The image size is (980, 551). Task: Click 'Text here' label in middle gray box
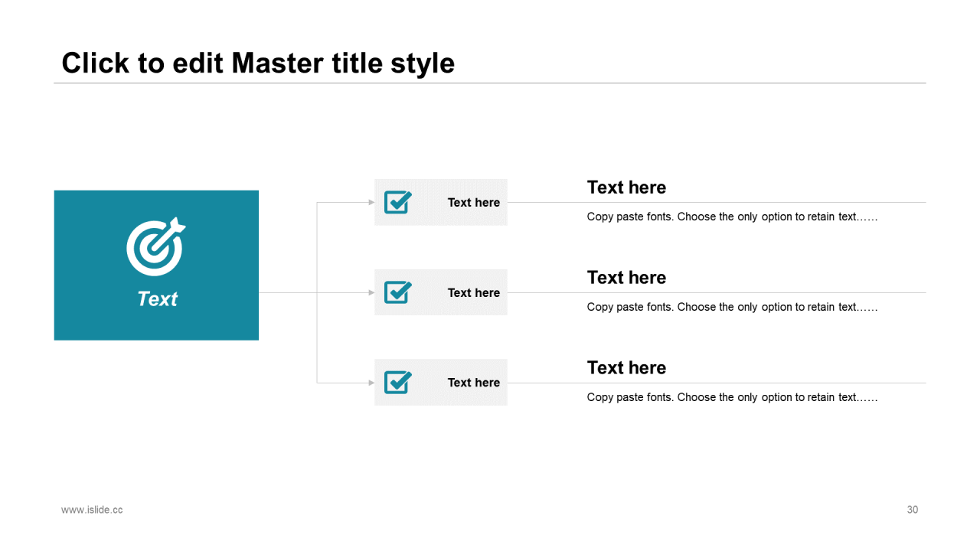coord(473,293)
